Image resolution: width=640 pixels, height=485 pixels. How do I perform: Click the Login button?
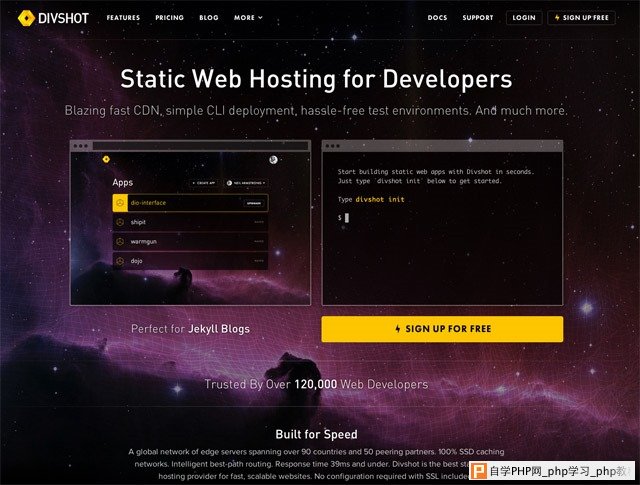[x=524, y=18]
